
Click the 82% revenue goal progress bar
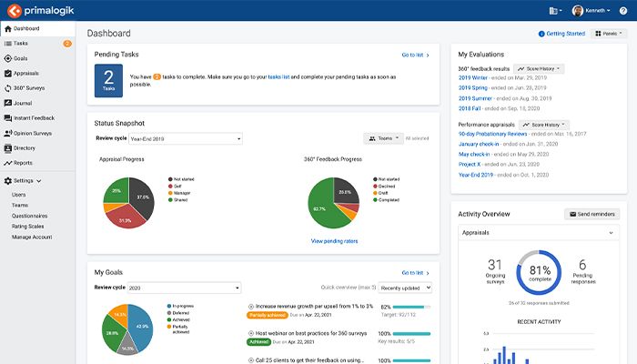pos(411,307)
